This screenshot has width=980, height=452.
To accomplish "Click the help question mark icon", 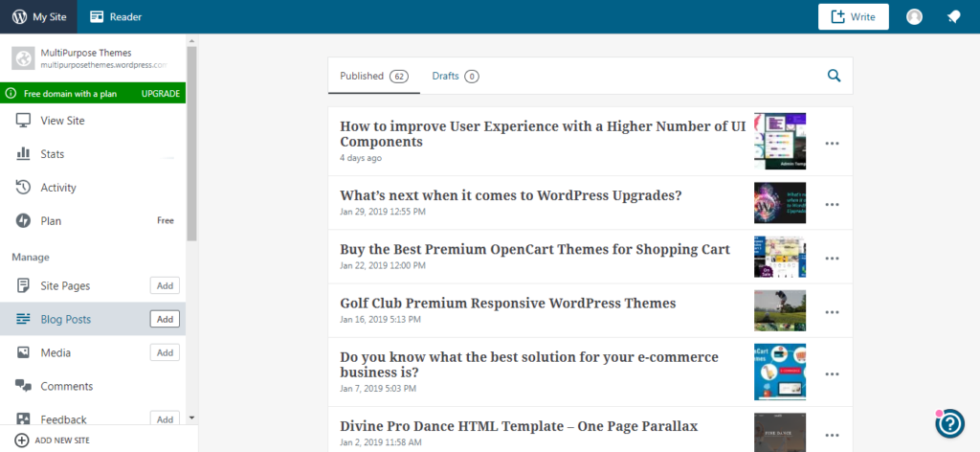I will (950, 423).
